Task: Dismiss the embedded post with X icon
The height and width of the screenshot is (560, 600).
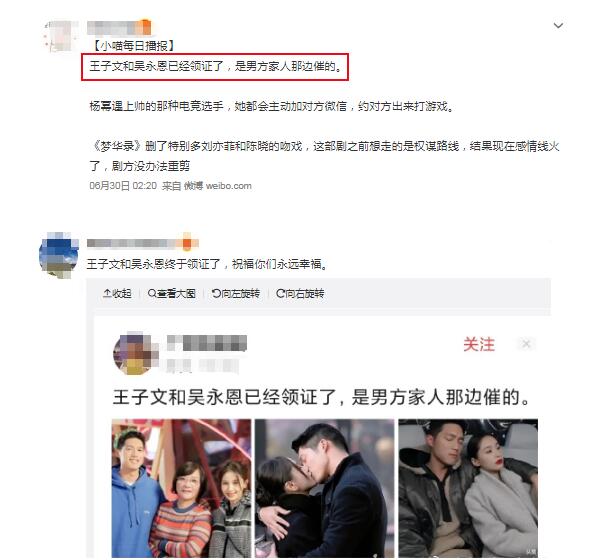Action: coord(526,344)
